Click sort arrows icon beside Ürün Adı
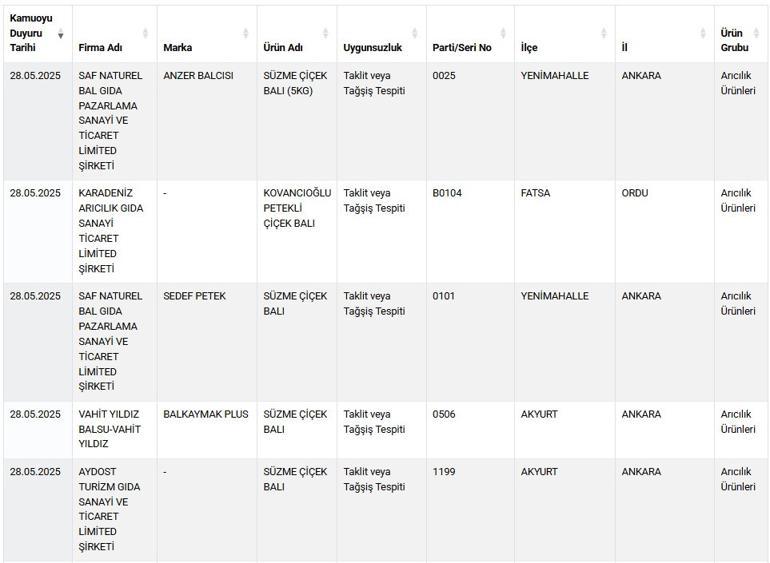The height and width of the screenshot is (563, 770). tap(326, 34)
